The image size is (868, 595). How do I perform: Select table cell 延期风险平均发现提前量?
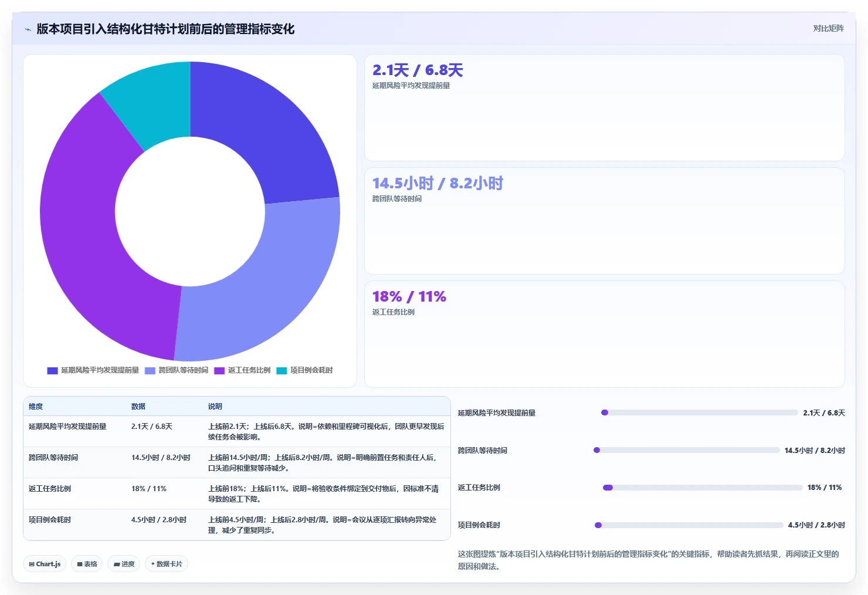click(x=67, y=427)
